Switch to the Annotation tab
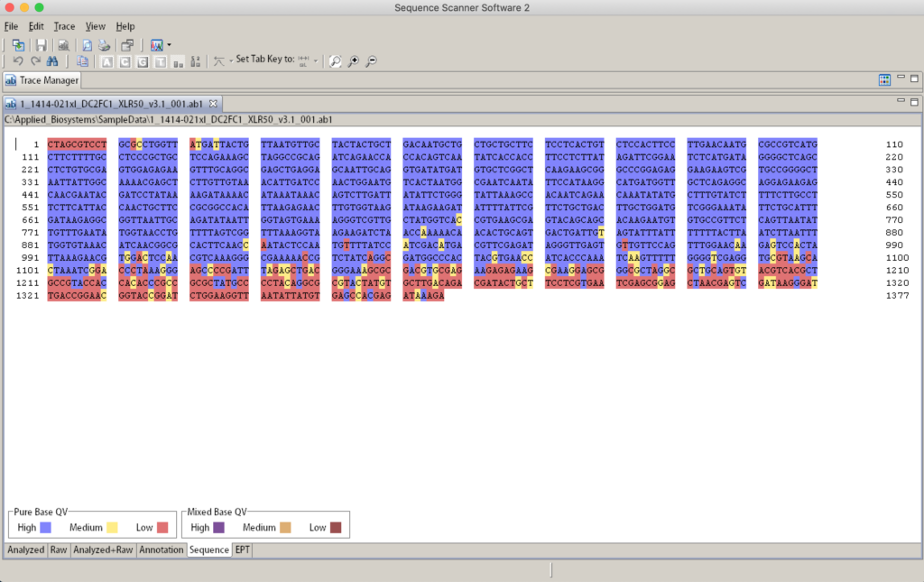This screenshot has height=582, width=924. (162, 550)
